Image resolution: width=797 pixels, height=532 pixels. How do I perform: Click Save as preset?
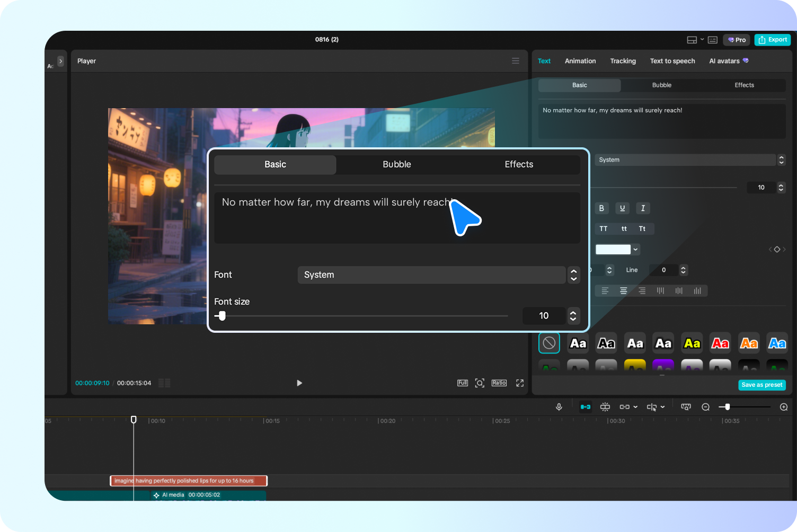click(x=762, y=385)
